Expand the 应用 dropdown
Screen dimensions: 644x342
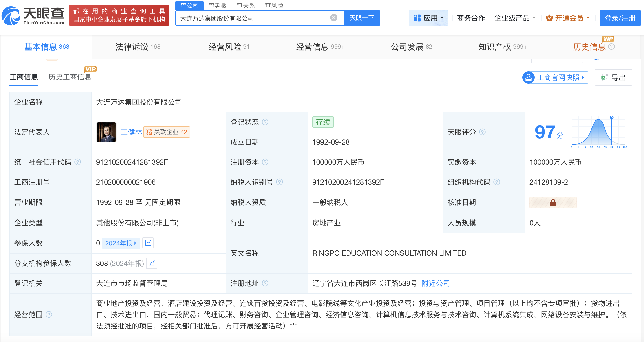point(428,18)
